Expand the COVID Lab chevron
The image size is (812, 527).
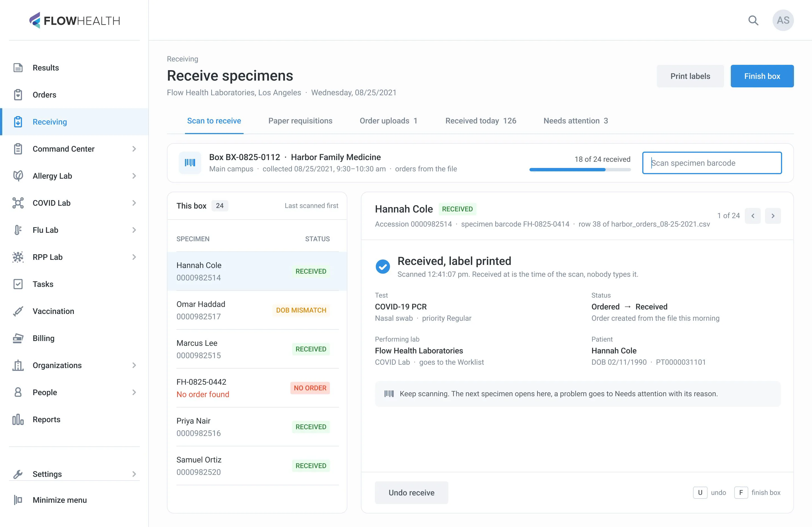pyautogui.click(x=134, y=203)
